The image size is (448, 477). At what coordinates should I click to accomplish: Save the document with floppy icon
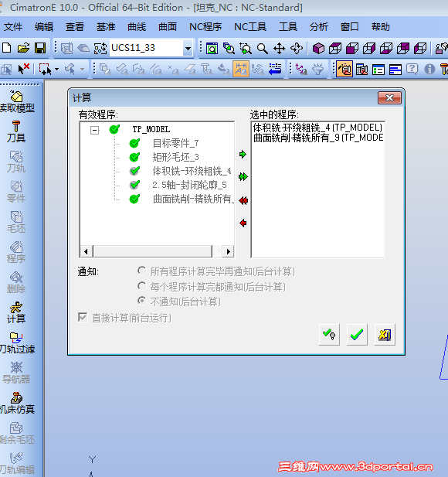coord(40,48)
